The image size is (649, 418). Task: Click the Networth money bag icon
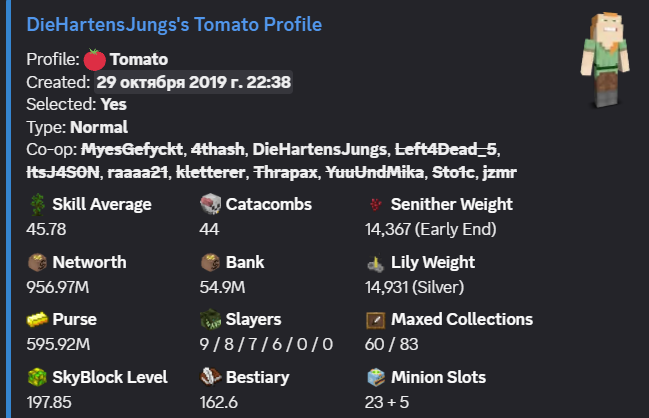tap(37, 262)
